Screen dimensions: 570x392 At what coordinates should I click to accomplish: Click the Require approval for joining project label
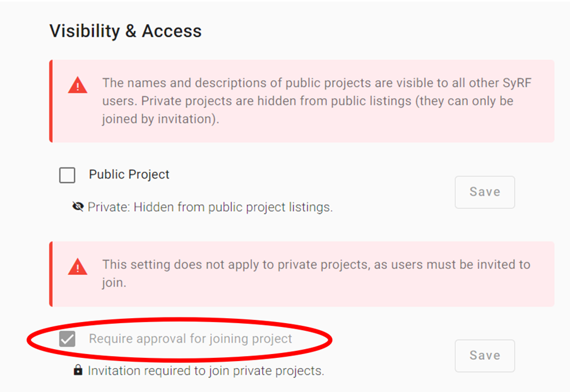click(190, 338)
